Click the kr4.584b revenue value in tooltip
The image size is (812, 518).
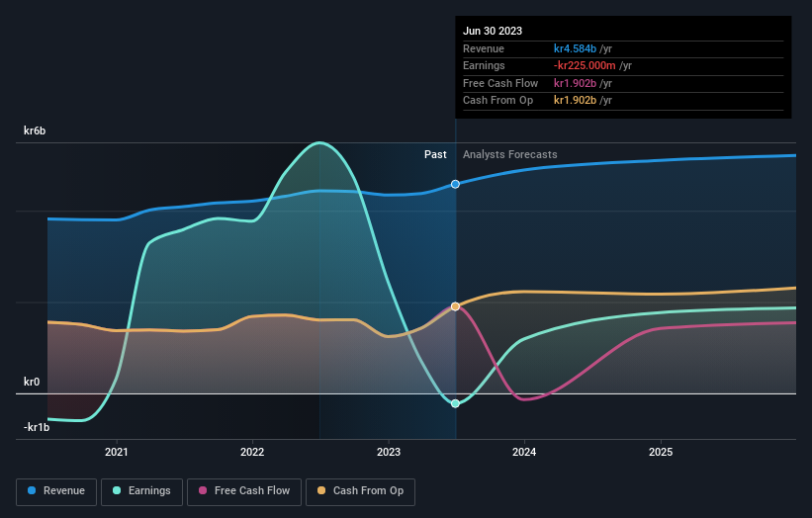(x=575, y=48)
